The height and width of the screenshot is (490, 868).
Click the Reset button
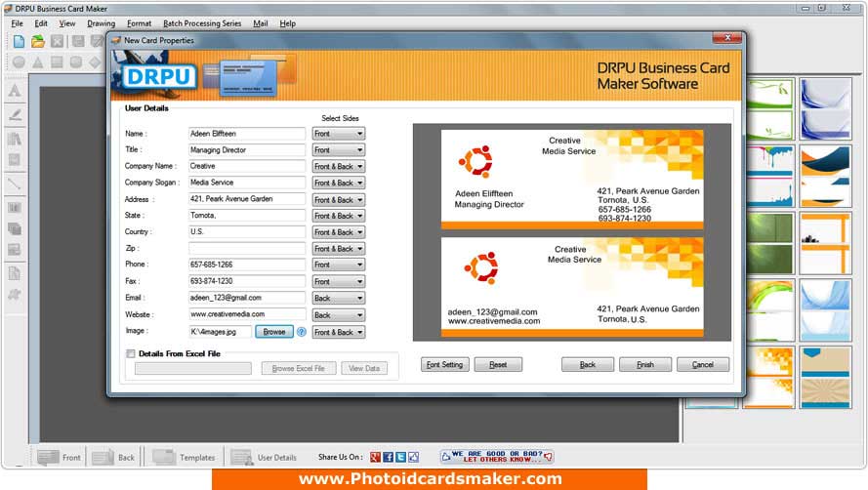498,364
